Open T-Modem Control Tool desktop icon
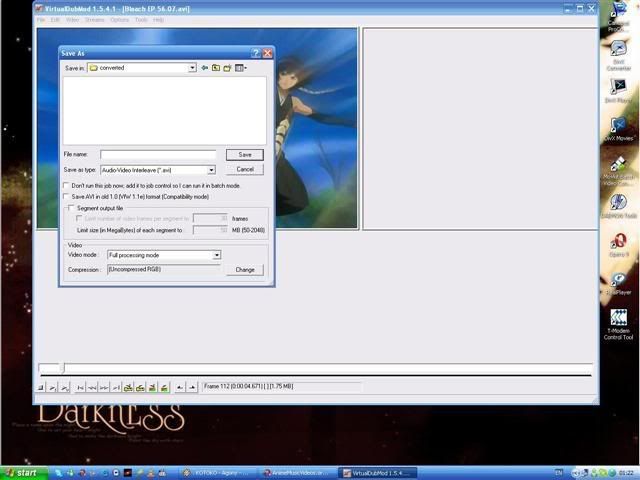Viewport: 640px width, 480px height. pos(618,320)
